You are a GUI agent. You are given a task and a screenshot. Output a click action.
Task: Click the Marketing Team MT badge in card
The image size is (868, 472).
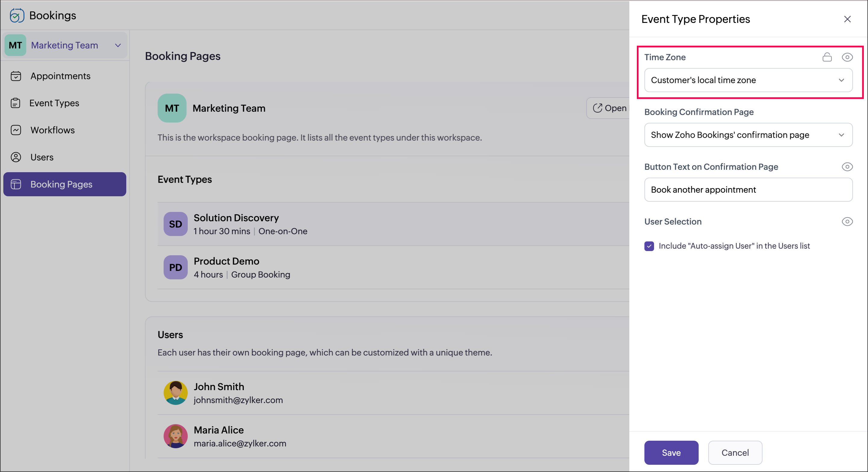point(172,108)
